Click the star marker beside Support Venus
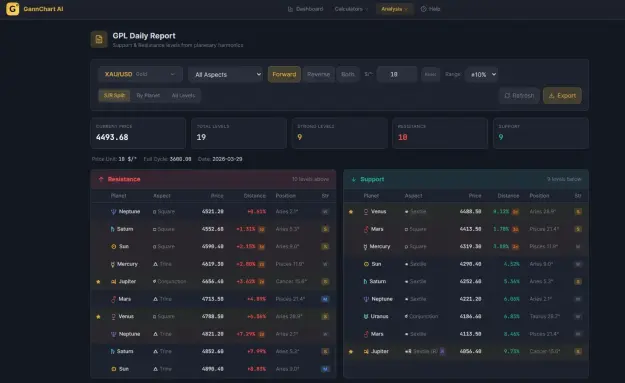Screen dimensions: 625x383 (351, 212)
